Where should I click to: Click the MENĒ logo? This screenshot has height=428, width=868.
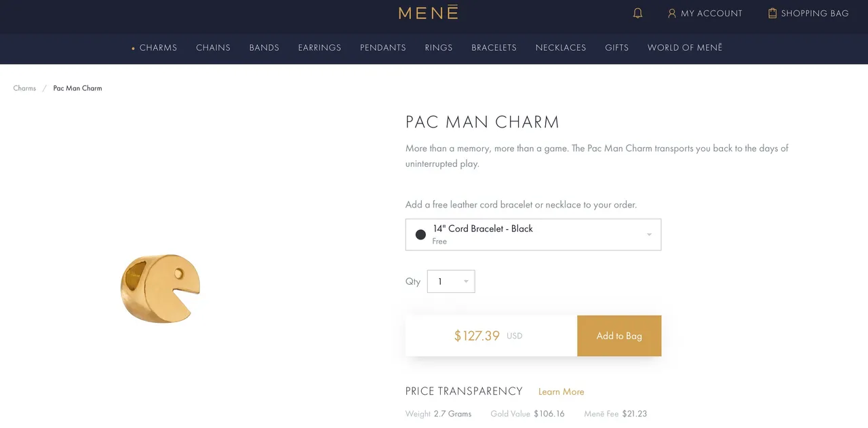pyautogui.click(x=429, y=12)
